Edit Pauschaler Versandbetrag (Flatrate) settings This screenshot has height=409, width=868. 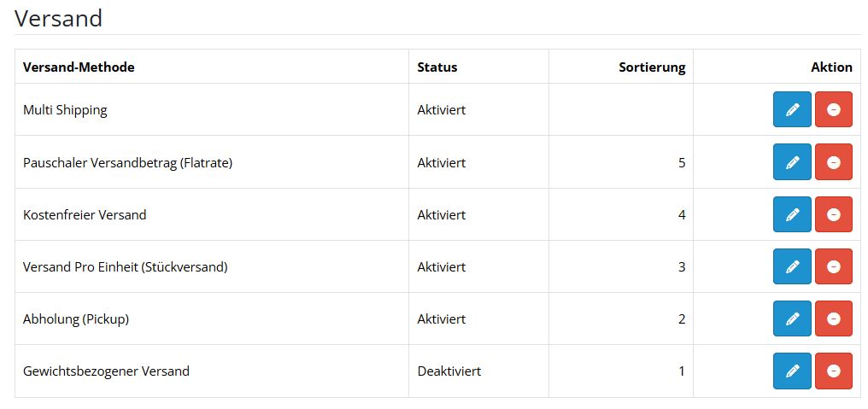[792, 162]
